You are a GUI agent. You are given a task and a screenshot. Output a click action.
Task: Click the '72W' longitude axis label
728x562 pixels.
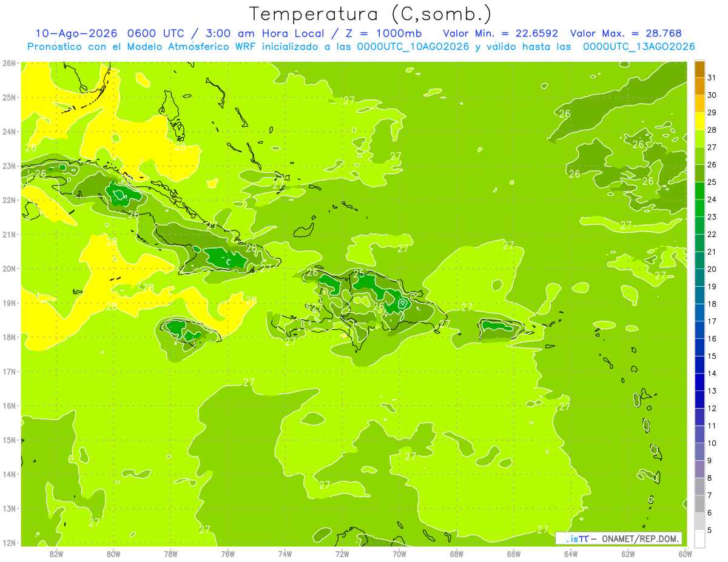click(342, 554)
